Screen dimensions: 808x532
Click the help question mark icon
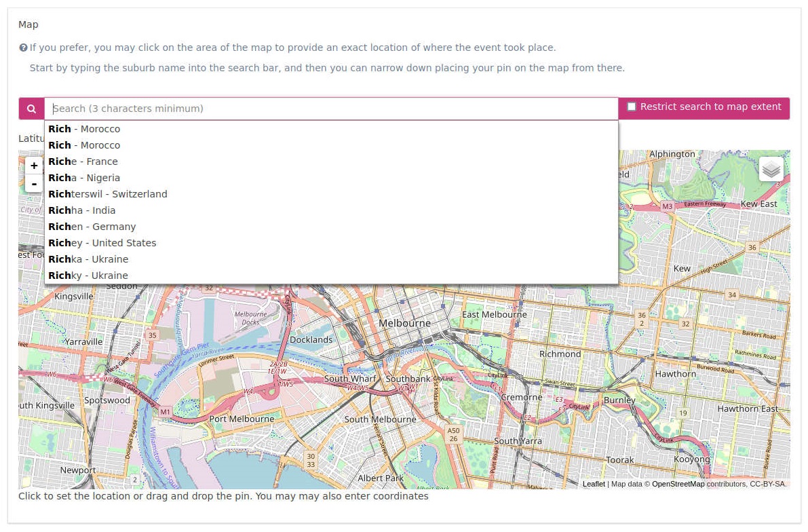pos(23,48)
